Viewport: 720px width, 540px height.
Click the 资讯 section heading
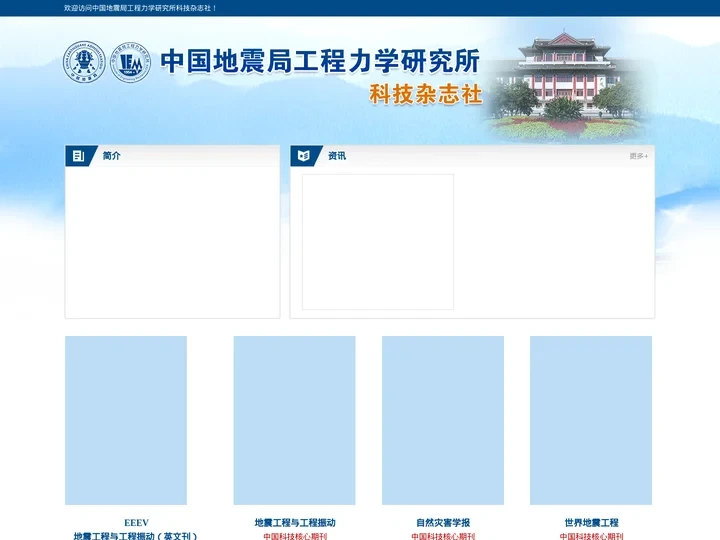tap(337, 156)
